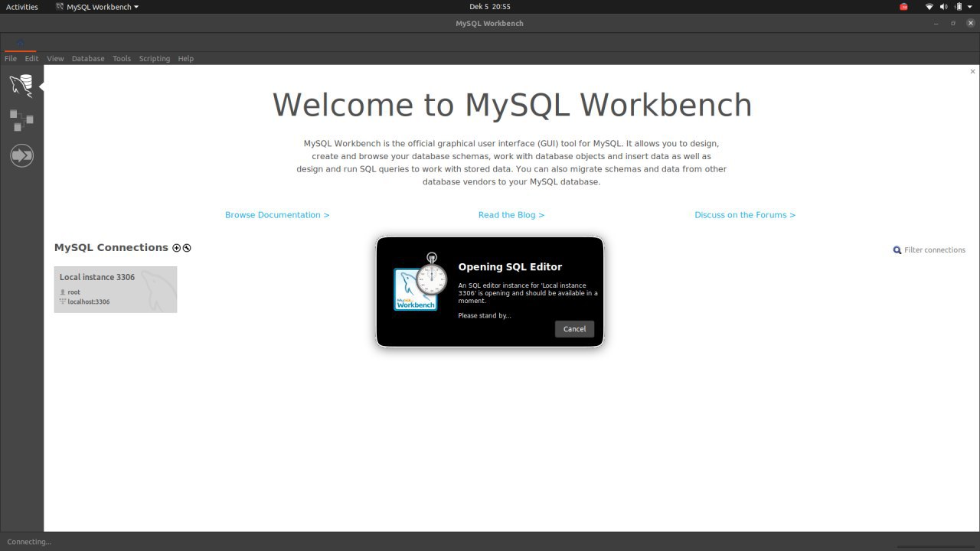Open the Edit menu

31,58
